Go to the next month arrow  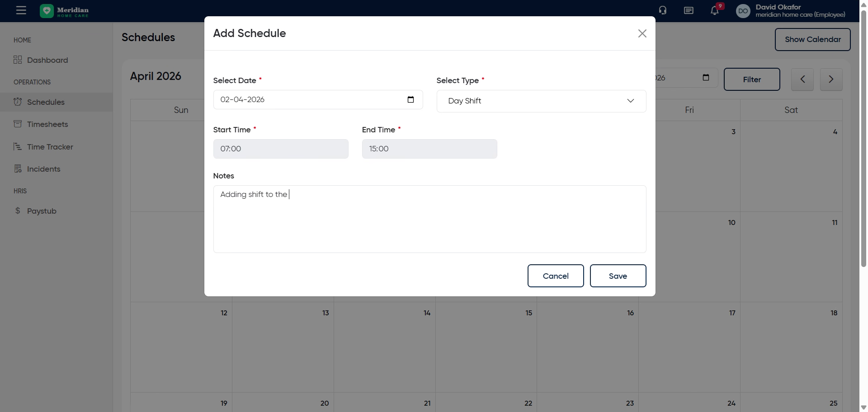pos(831,80)
